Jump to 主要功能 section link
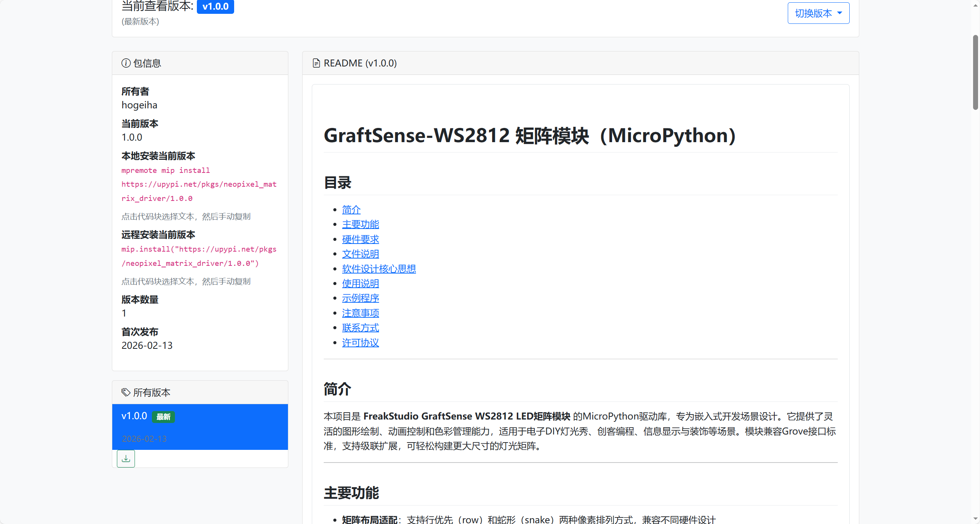Viewport: 980px width, 524px height. [360, 224]
